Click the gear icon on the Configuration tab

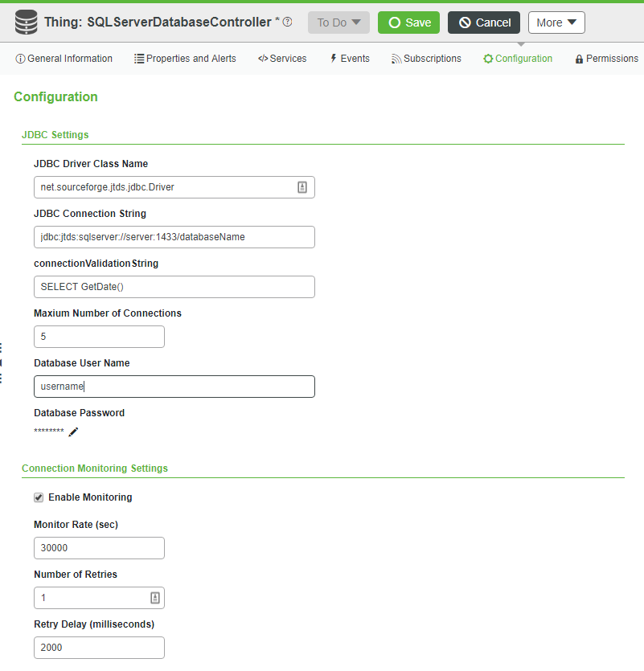[488, 58]
